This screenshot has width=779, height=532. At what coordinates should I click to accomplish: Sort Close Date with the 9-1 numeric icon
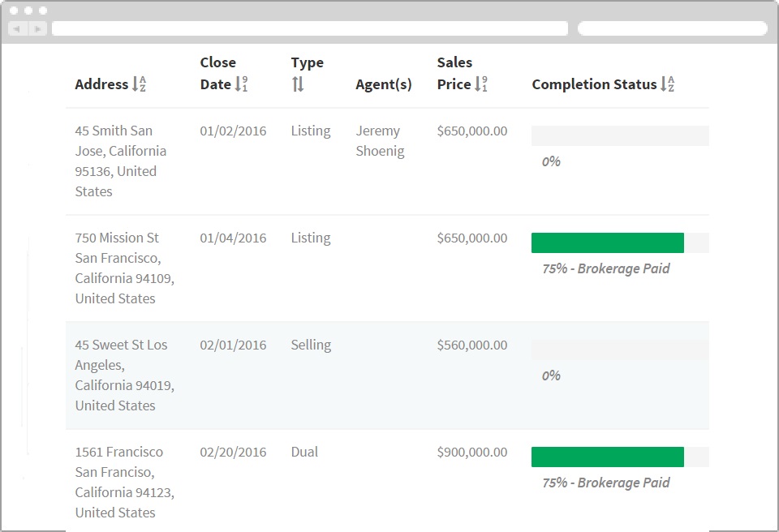click(241, 84)
